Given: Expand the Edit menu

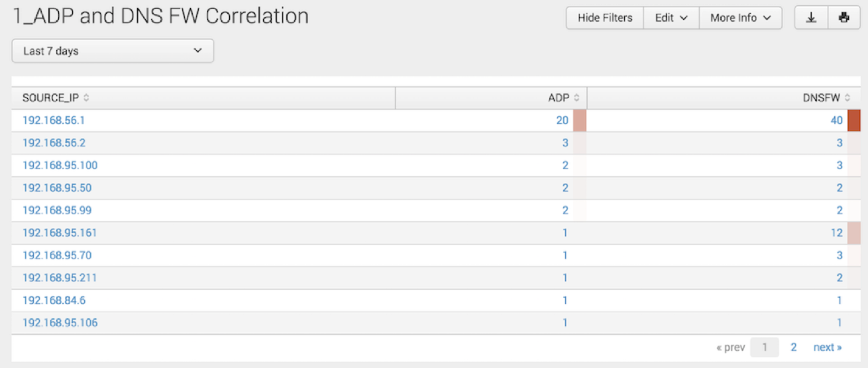Looking at the screenshot, I should (x=670, y=18).
